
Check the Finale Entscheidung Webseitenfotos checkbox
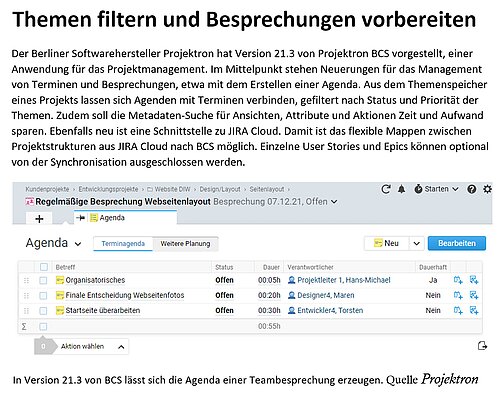click(43, 296)
